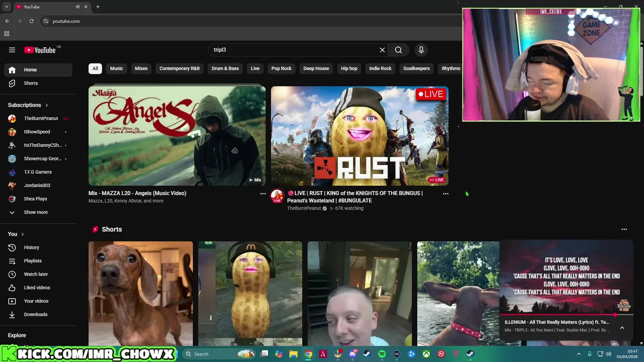Click browser back arrow
The image size is (644, 362).
pyautogui.click(x=7, y=21)
